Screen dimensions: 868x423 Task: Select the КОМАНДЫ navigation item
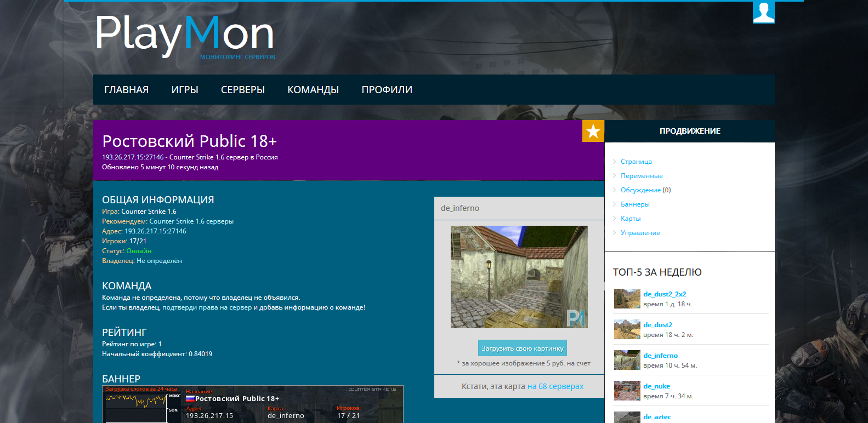pos(313,90)
